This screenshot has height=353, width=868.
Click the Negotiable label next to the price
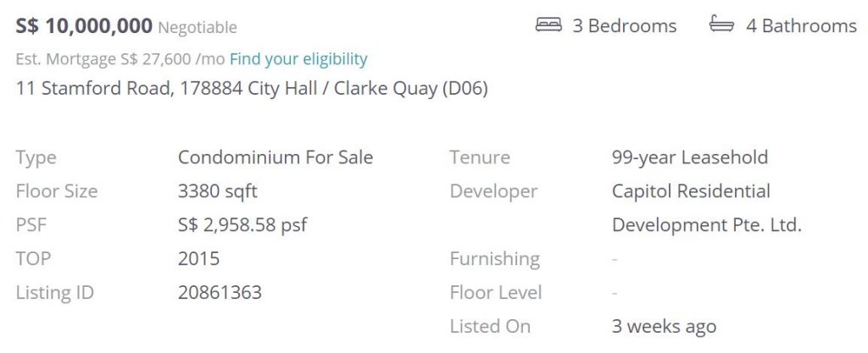click(198, 28)
